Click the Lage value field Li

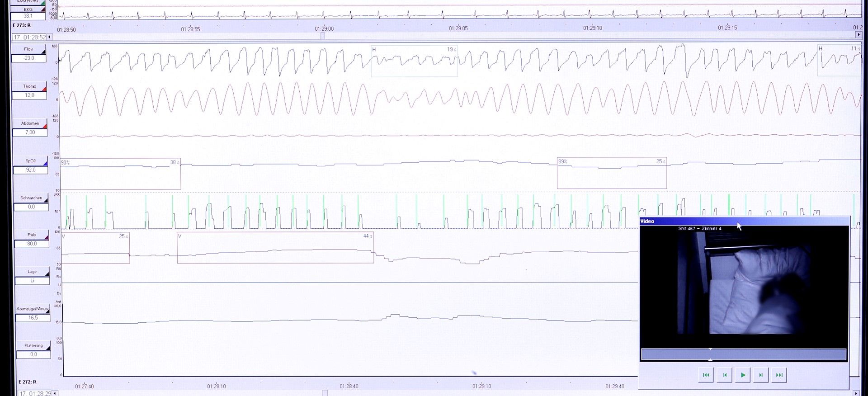(32, 281)
